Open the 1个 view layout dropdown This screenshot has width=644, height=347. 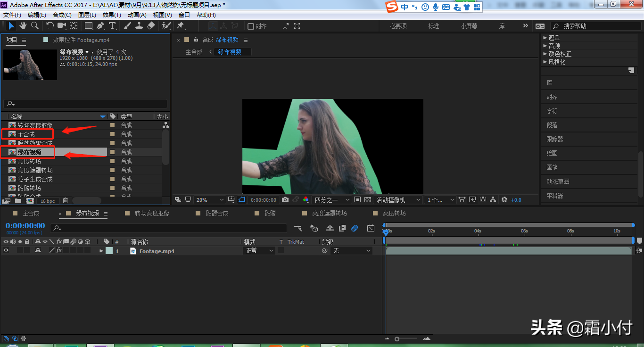[x=440, y=200]
